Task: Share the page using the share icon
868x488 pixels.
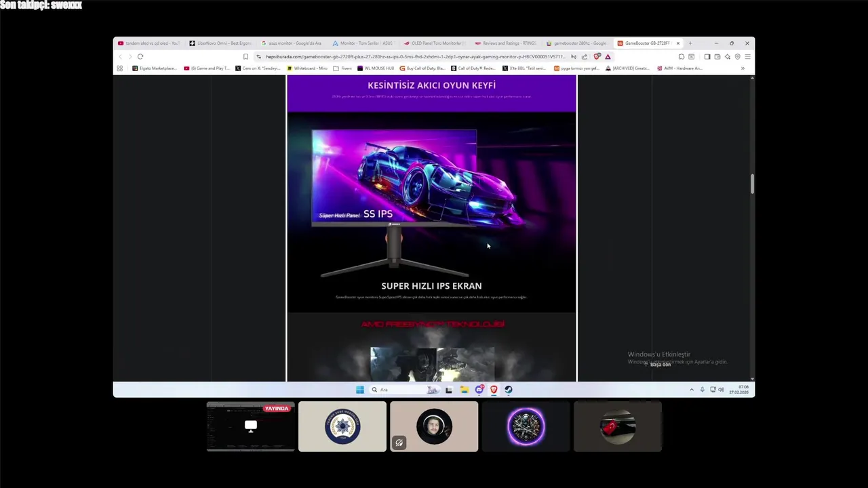Action: point(584,57)
